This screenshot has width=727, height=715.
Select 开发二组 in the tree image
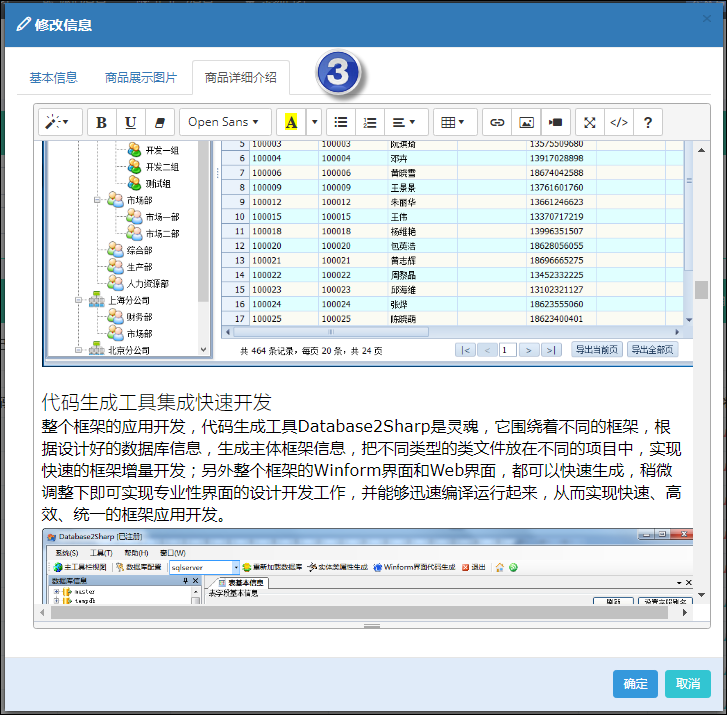click(x=162, y=167)
